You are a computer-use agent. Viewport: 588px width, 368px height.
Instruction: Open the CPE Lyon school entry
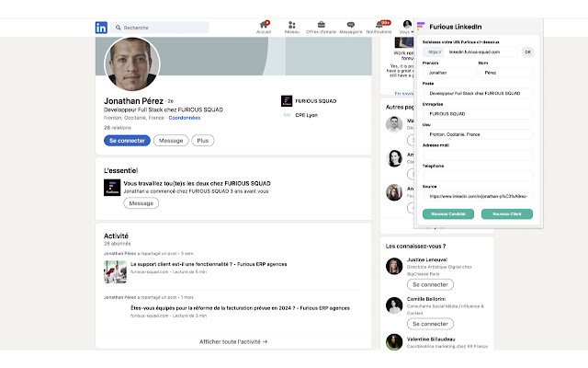[300, 115]
